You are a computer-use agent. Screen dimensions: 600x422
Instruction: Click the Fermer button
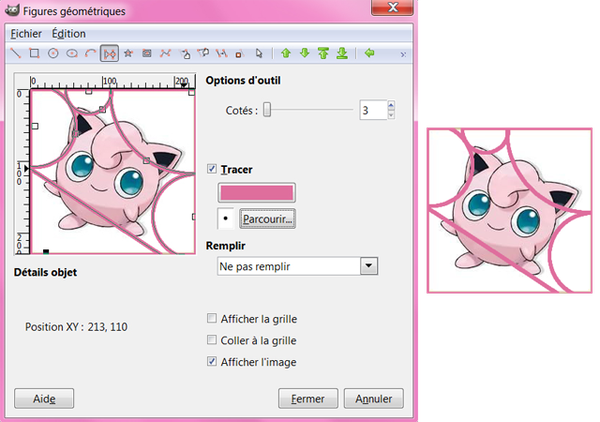[308, 399]
